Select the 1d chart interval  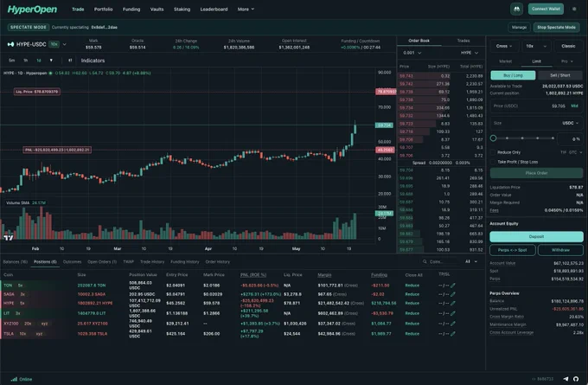point(39,61)
